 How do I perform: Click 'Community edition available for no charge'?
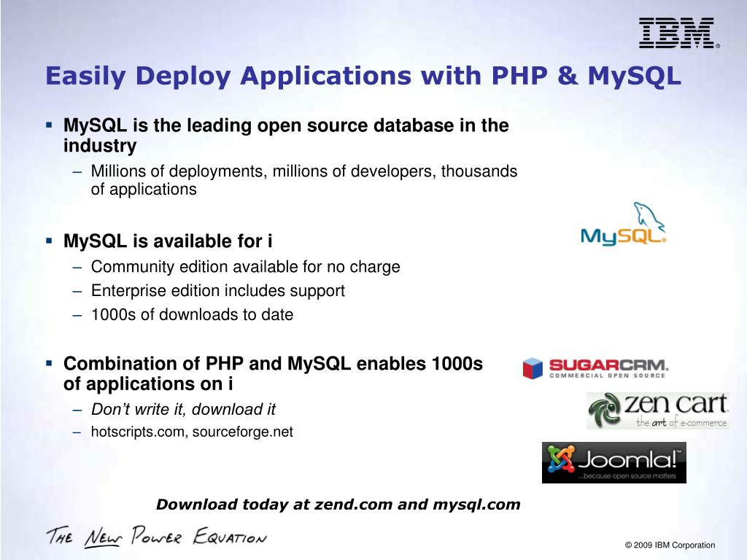(245, 267)
